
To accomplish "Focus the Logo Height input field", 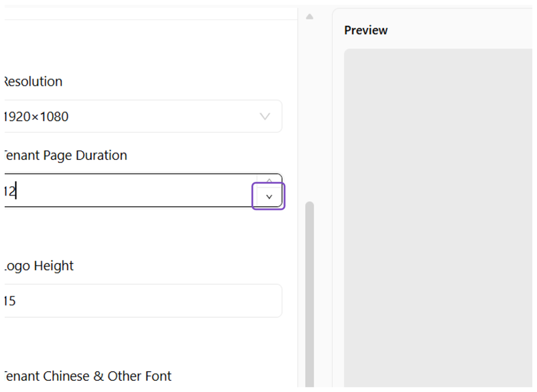I will point(143,301).
